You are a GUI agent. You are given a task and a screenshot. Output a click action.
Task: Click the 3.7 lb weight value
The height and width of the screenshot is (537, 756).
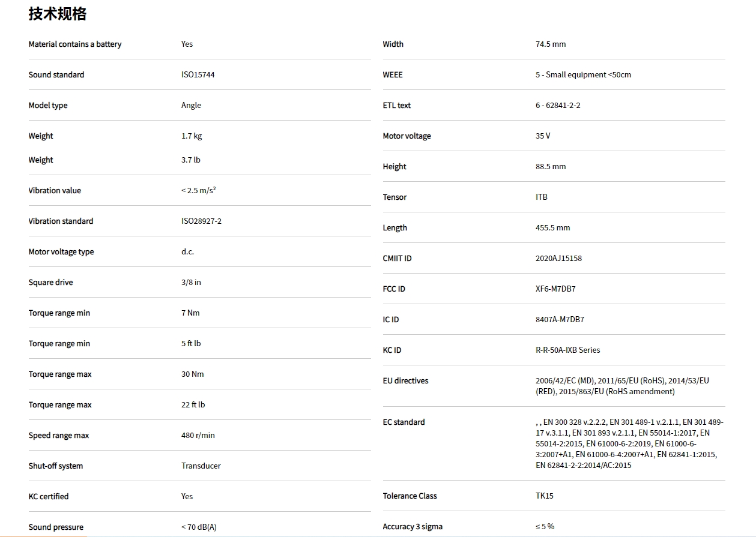click(191, 160)
